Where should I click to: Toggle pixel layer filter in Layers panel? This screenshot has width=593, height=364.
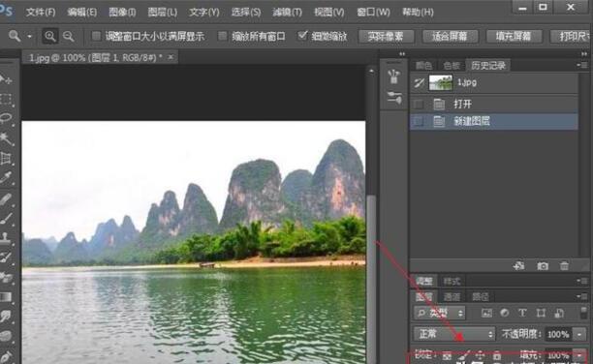[486, 313]
